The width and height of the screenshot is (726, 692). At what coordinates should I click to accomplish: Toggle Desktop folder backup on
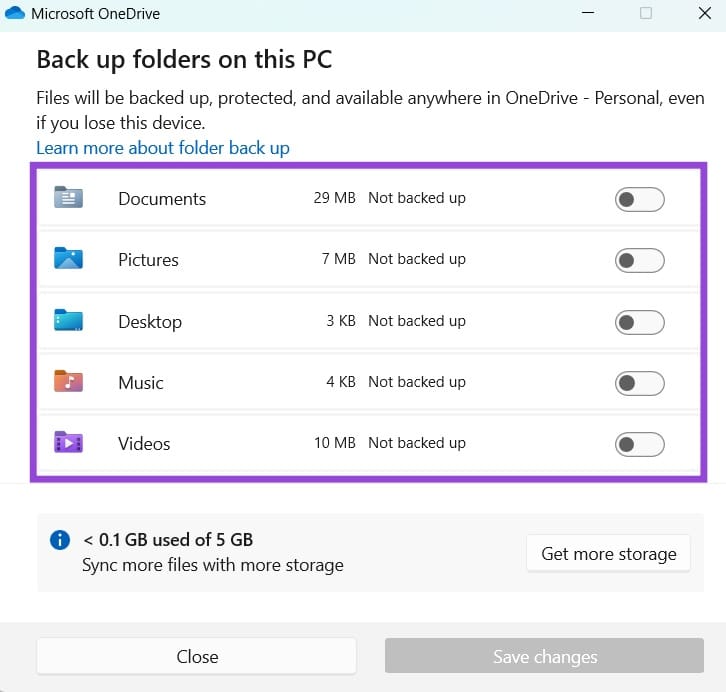click(x=639, y=322)
